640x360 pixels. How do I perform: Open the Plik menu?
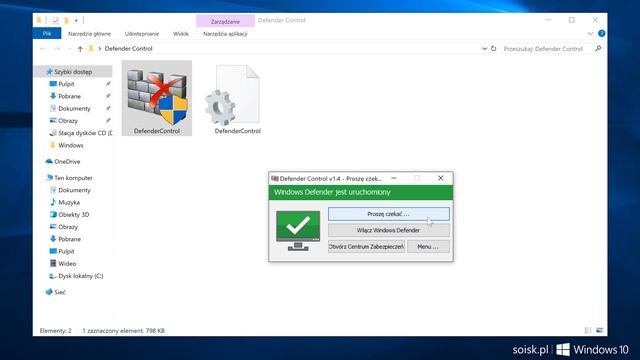tap(47, 33)
